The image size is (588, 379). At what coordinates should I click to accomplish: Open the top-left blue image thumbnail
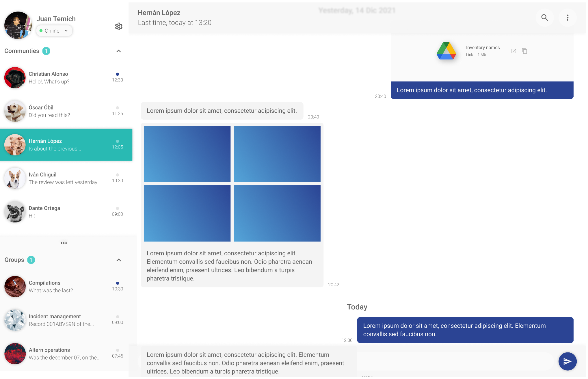pyautogui.click(x=187, y=154)
